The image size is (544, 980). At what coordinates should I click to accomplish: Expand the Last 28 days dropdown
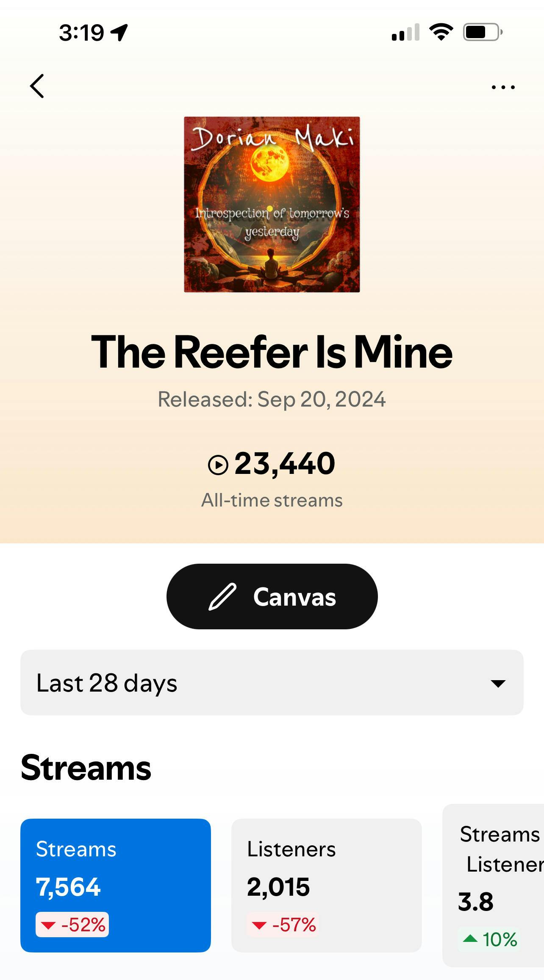pyautogui.click(x=272, y=683)
